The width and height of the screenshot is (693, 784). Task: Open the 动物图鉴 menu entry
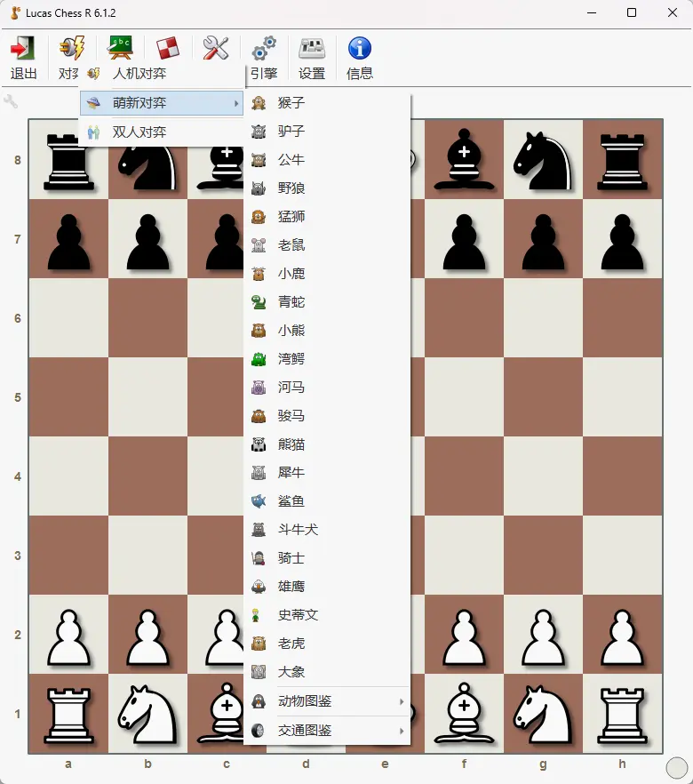[327, 701]
